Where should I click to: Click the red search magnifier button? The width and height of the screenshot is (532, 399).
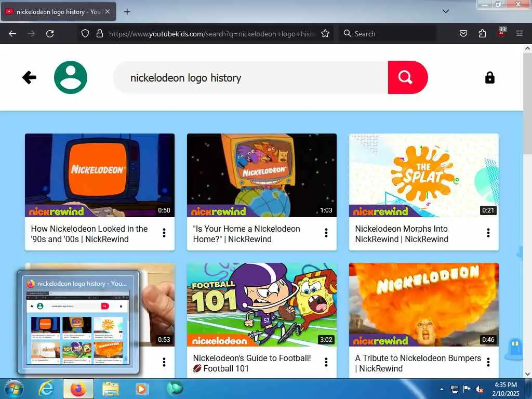tap(408, 77)
